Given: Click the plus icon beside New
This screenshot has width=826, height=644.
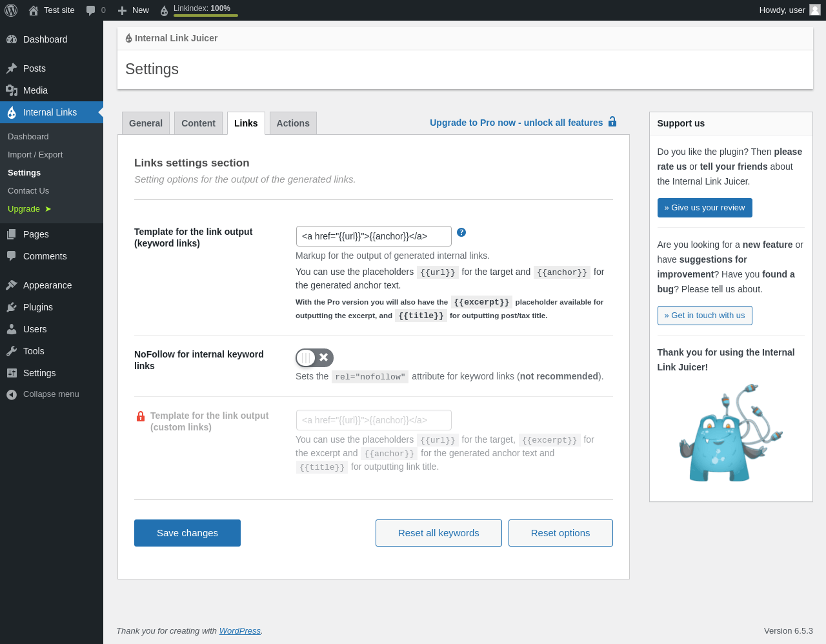Looking at the screenshot, I should click(x=122, y=10).
